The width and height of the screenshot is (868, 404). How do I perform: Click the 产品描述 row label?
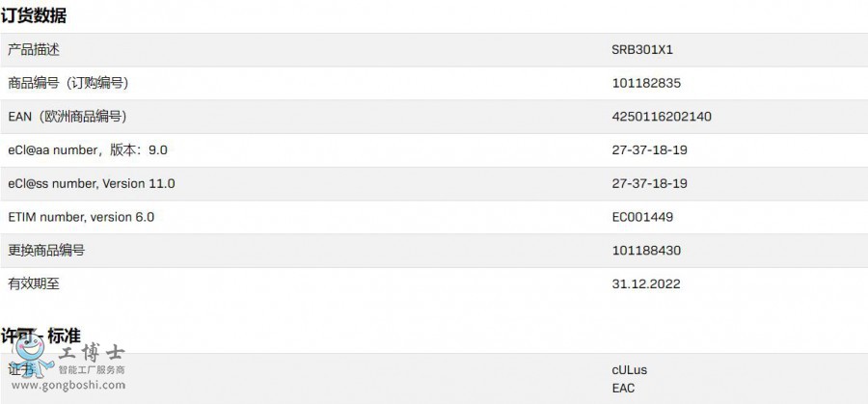34,50
